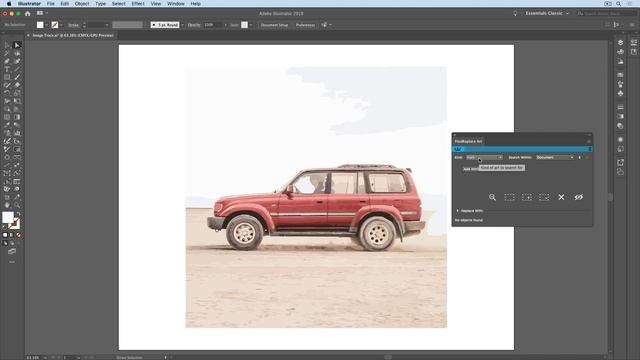Open the Apple menu
Viewport: 640px width, 360px height.
coord(9,4)
